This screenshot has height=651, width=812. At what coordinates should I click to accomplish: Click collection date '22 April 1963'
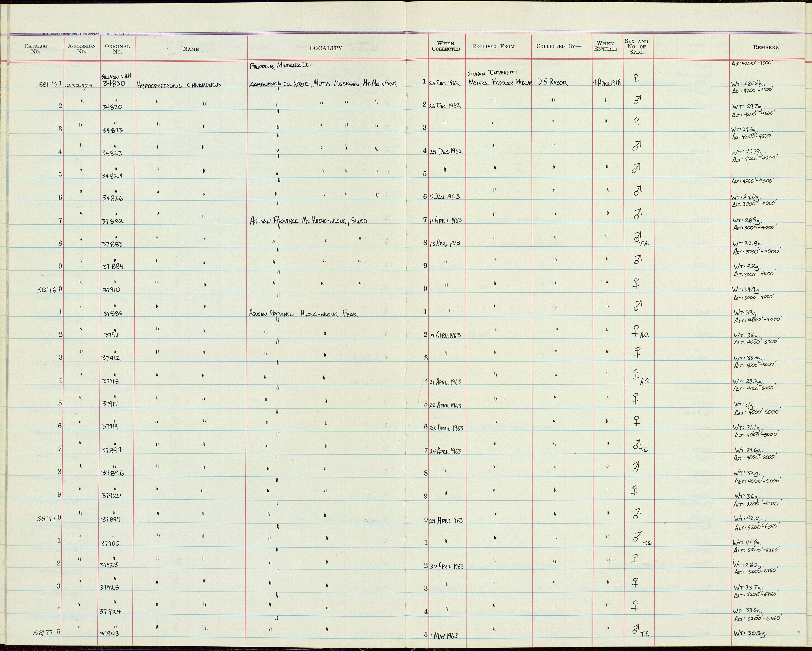pos(445,405)
